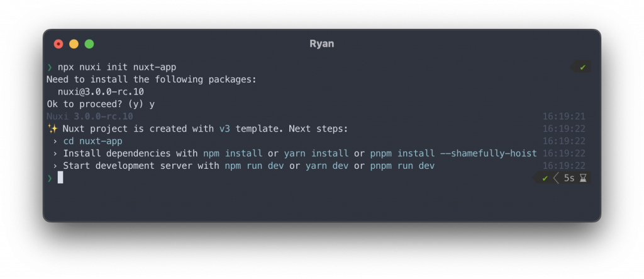Viewport: 644px width, 279px height.
Task: Click the 16:19:21 timestamp
Action: [564, 117]
